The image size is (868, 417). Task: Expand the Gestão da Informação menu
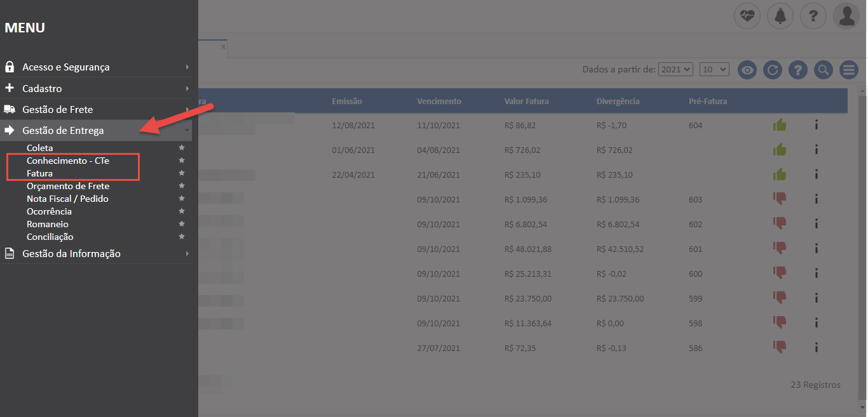click(x=71, y=253)
